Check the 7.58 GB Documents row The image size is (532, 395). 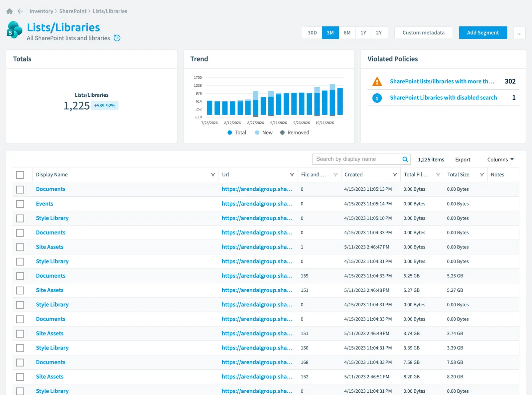pyautogui.click(x=20, y=362)
